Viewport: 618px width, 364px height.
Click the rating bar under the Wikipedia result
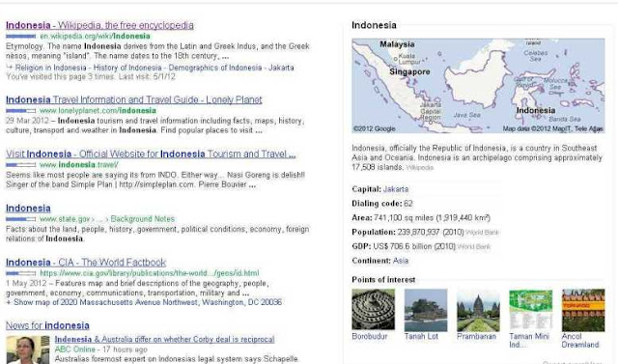(21, 37)
